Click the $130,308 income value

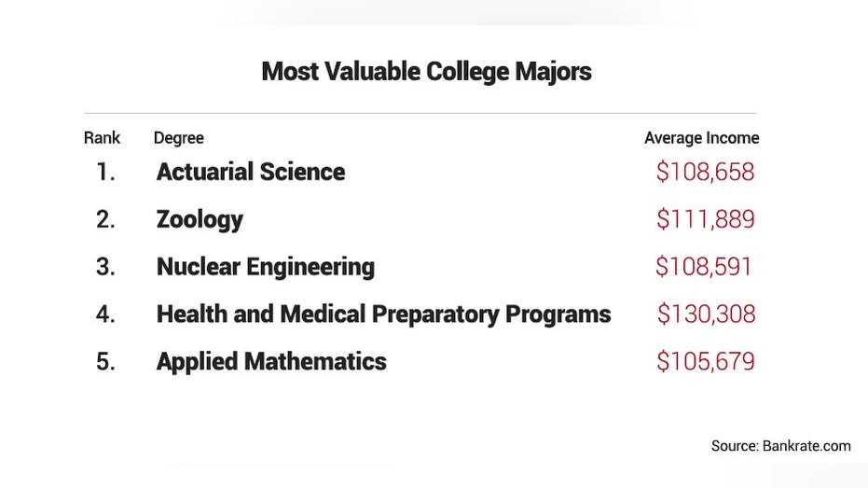pyautogui.click(x=707, y=314)
